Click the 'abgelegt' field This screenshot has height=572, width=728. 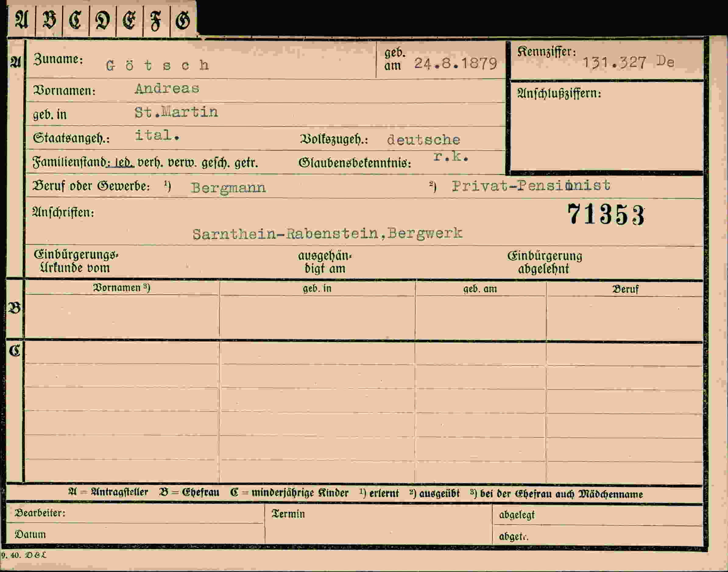pyautogui.click(x=598, y=515)
